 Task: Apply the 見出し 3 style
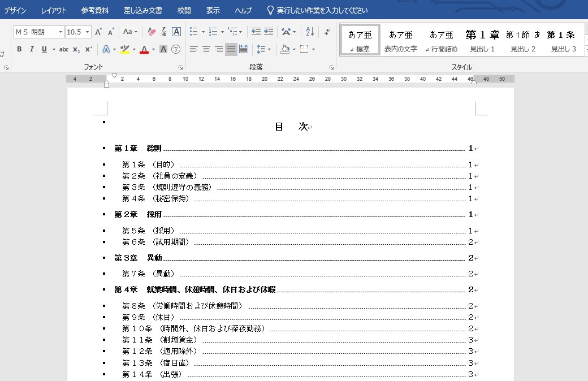(563, 40)
